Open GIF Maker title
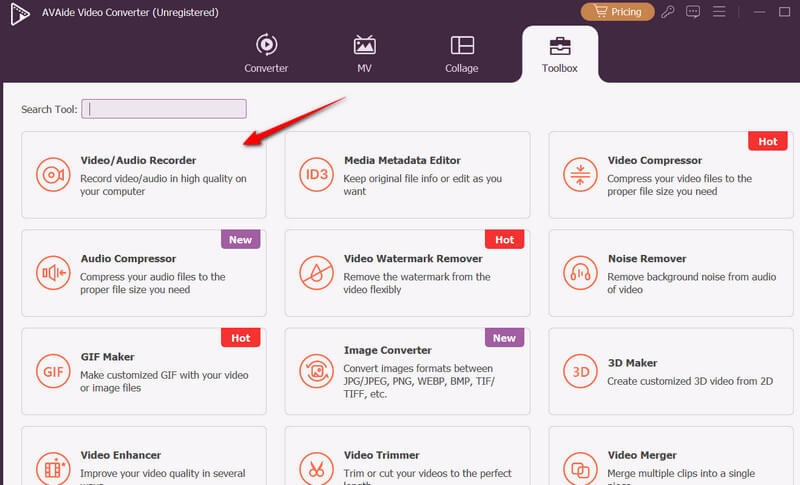 point(108,356)
